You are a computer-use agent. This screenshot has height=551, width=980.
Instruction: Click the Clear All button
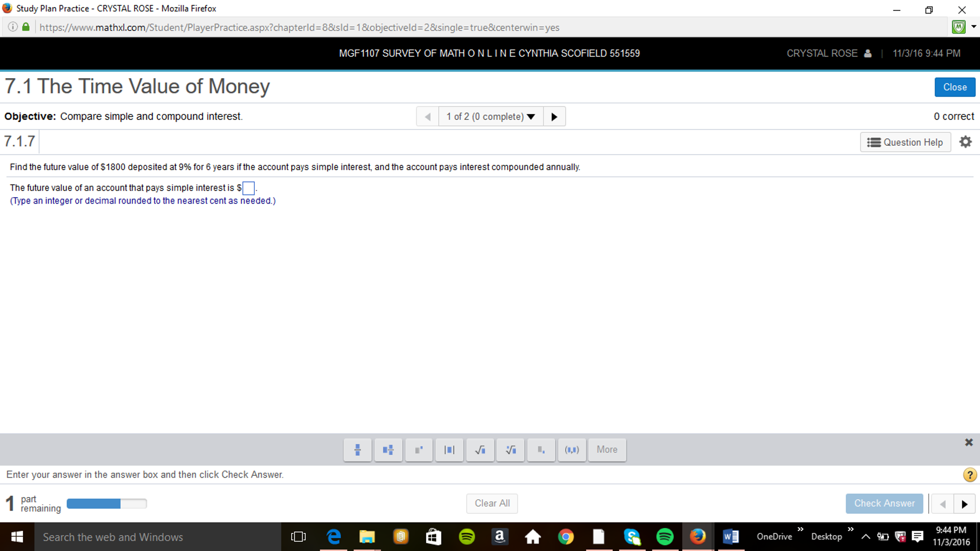point(492,503)
